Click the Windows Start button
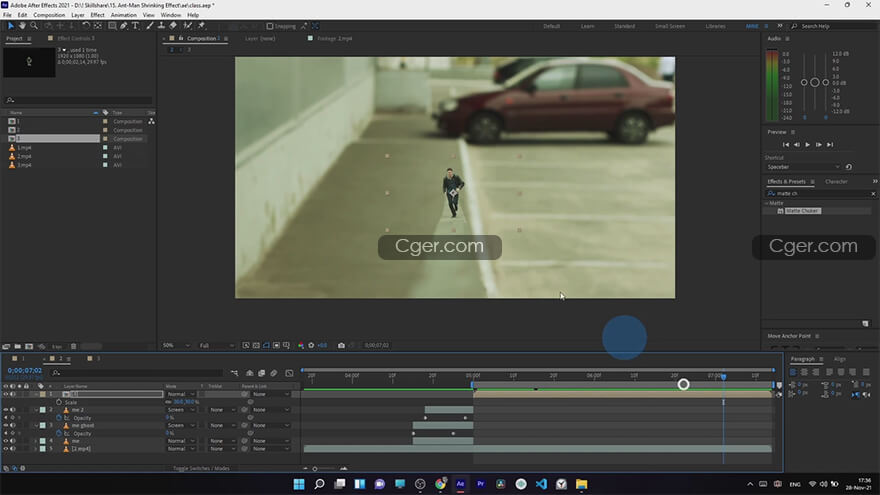The image size is (880, 495). click(x=299, y=484)
